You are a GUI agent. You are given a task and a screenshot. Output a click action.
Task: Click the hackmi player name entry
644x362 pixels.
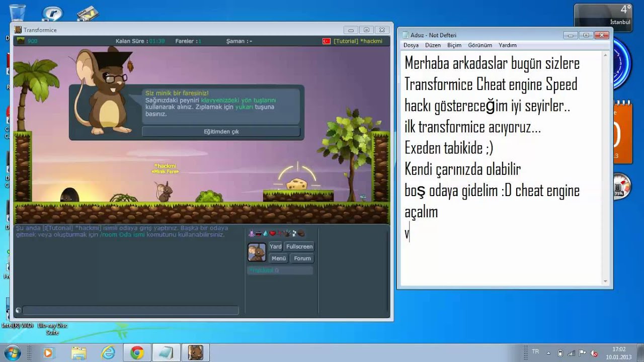click(280, 270)
